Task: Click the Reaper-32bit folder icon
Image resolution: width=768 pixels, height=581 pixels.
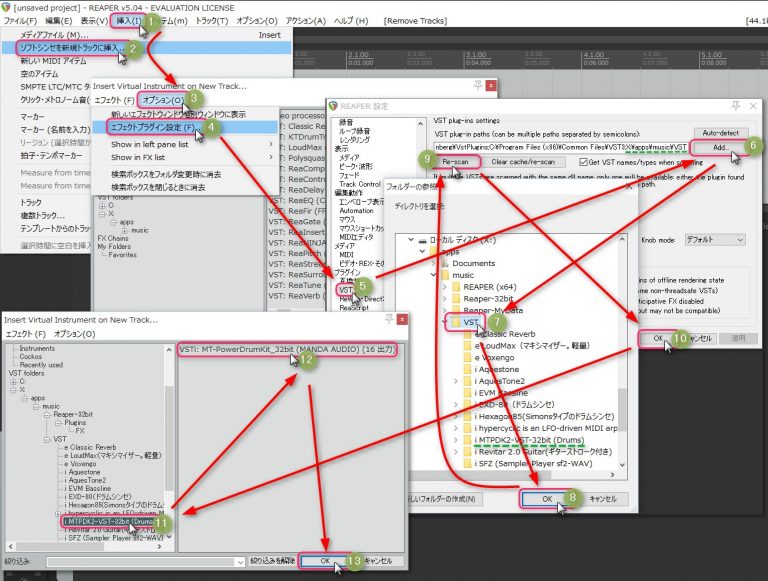Action: coord(454,299)
